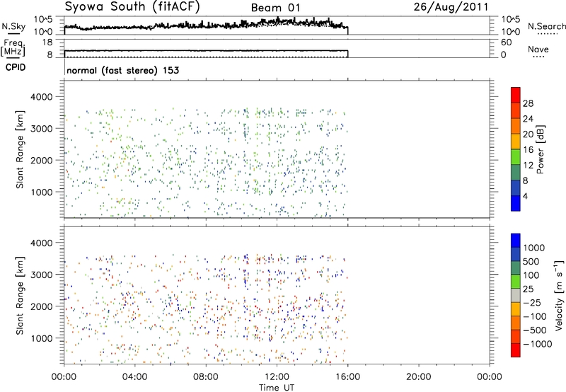Image resolution: width=566 pixels, height=392 pixels.
Task: Click the N.Search legend label
Action: pos(546,26)
